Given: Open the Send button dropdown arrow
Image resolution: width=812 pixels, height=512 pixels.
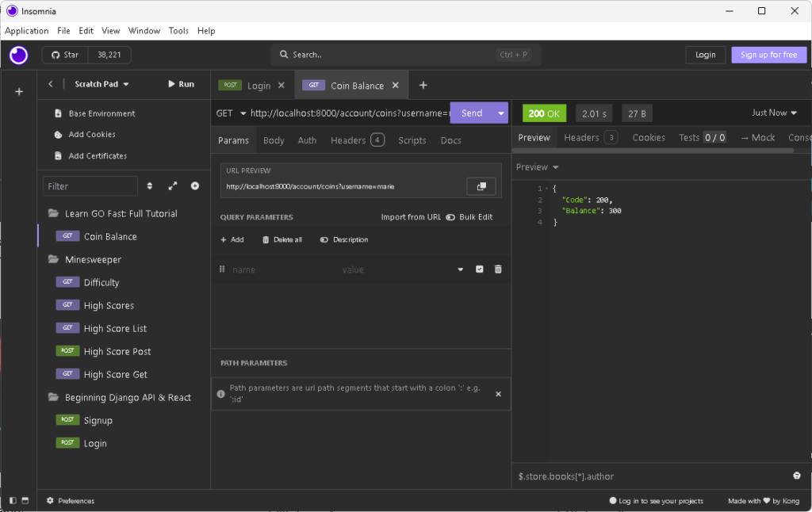Looking at the screenshot, I should pos(500,113).
